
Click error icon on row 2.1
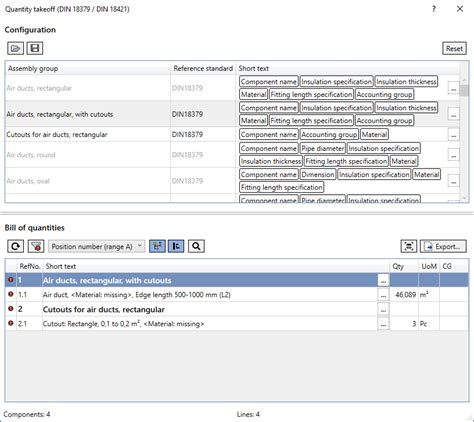[11, 323]
